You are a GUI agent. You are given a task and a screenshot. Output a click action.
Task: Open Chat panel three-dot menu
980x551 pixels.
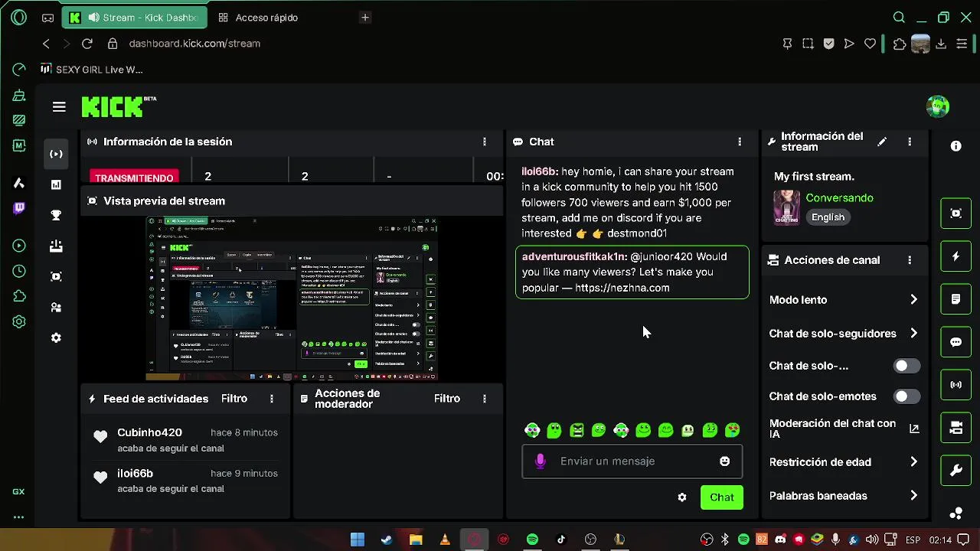pos(739,142)
